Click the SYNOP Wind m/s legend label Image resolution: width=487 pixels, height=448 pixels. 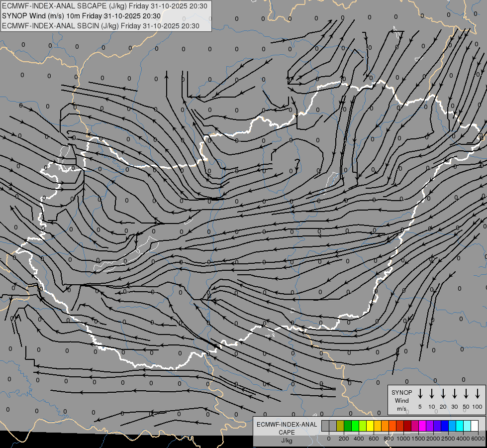click(401, 400)
